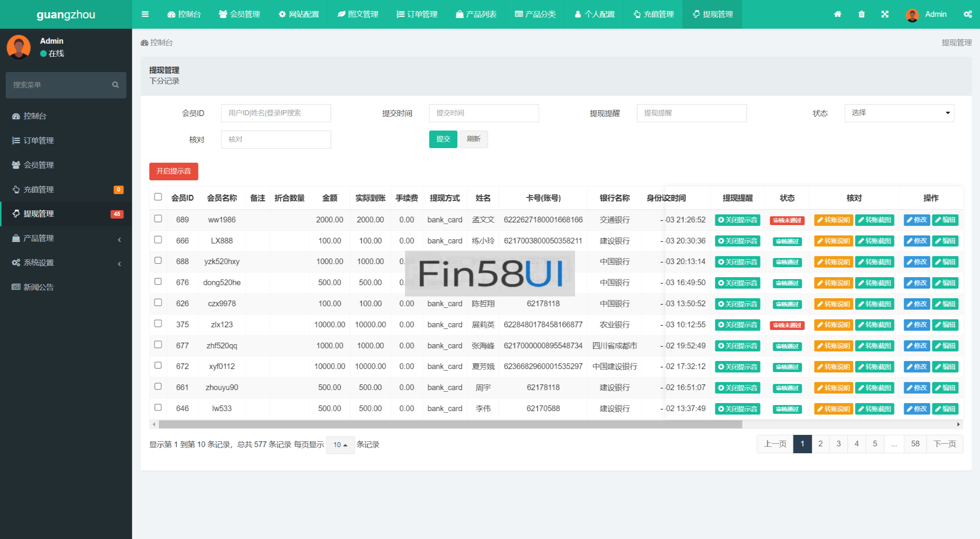980x539 pixels.
Task: Open the gears settings icon top-right
Action: coord(968,14)
